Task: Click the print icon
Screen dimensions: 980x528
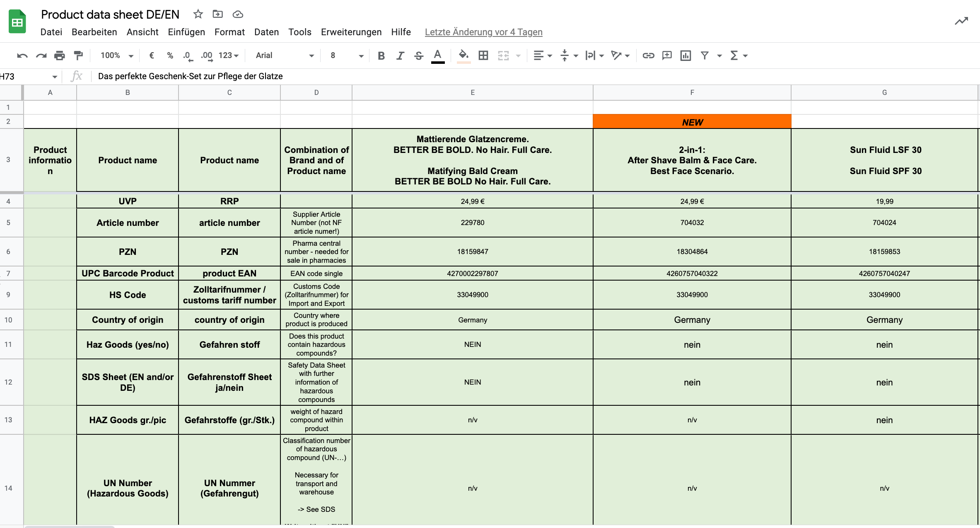Action: 60,56
